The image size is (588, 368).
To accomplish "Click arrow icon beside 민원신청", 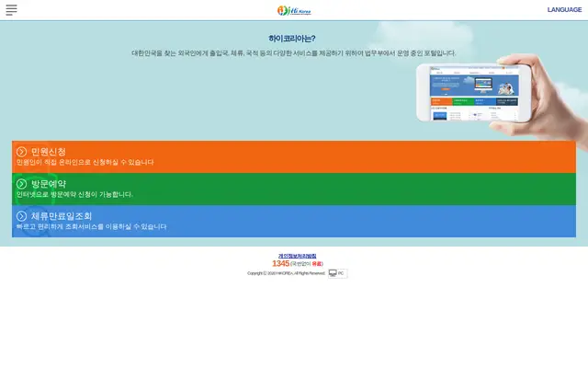I will pos(21,152).
